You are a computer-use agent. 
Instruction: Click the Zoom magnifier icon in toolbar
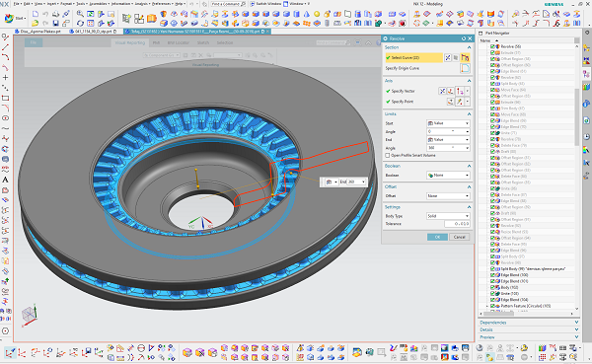[x=80, y=14]
